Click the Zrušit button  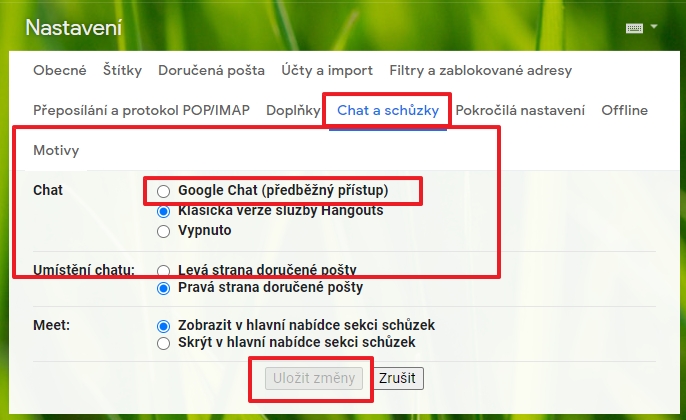tap(397, 378)
